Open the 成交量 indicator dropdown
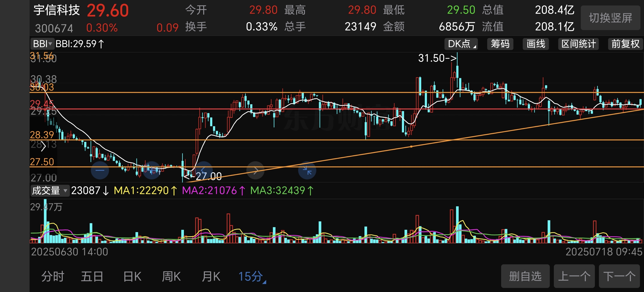Image resolution: width=644 pixels, height=292 pixels. pos(50,191)
